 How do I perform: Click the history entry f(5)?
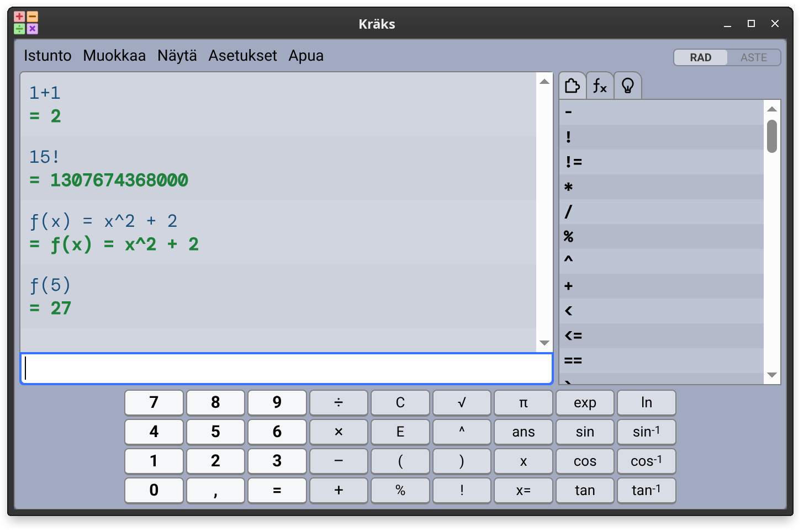[x=50, y=285]
